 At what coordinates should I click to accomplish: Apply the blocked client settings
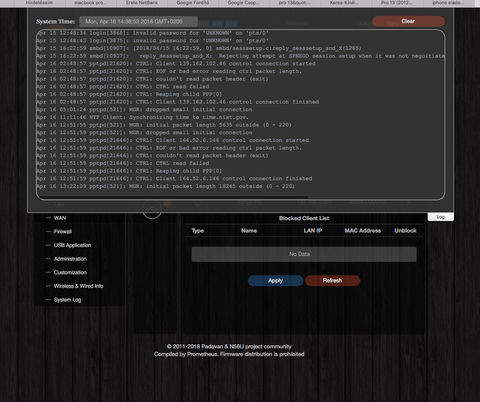point(275,281)
